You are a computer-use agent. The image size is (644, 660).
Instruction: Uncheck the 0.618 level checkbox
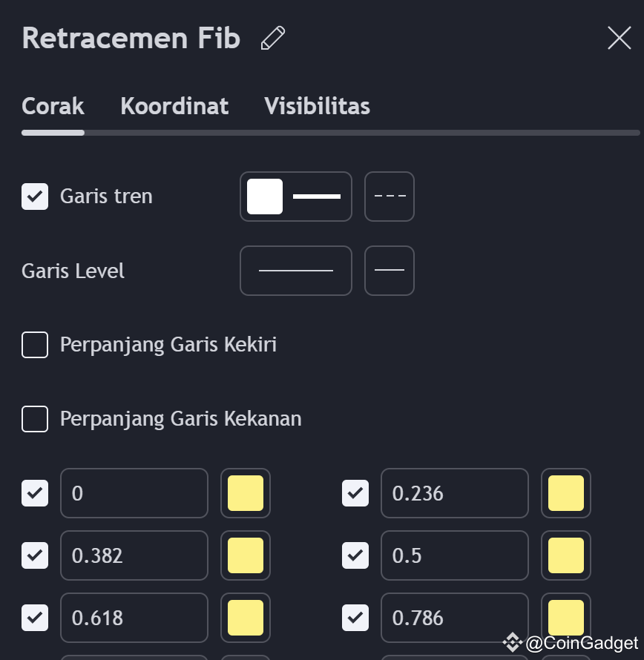35,618
